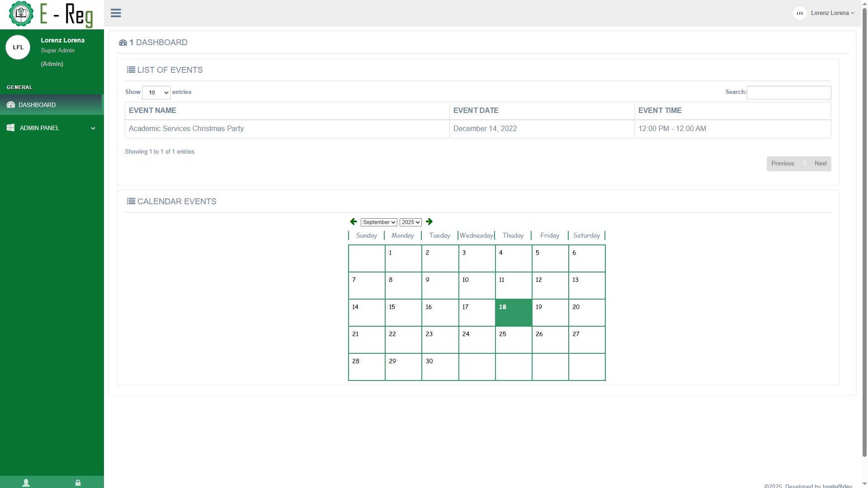Go to previous month with left arrow

click(354, 221)
